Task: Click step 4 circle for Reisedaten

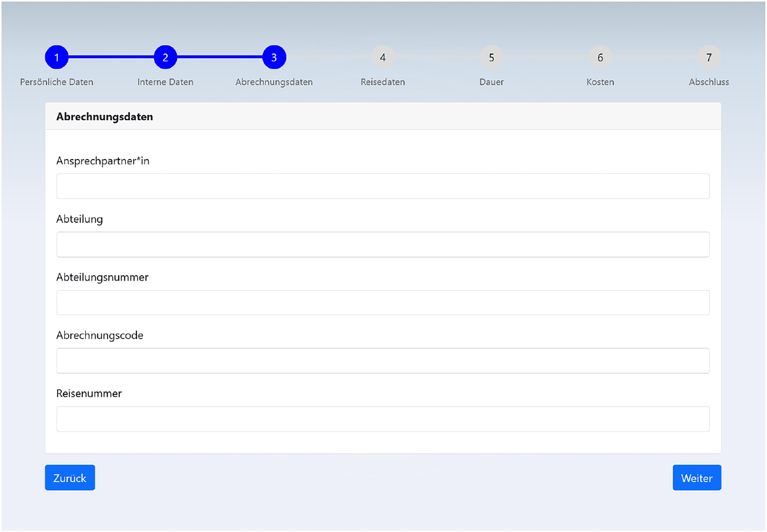Action: pyautogui.click(x=383, y=57)
